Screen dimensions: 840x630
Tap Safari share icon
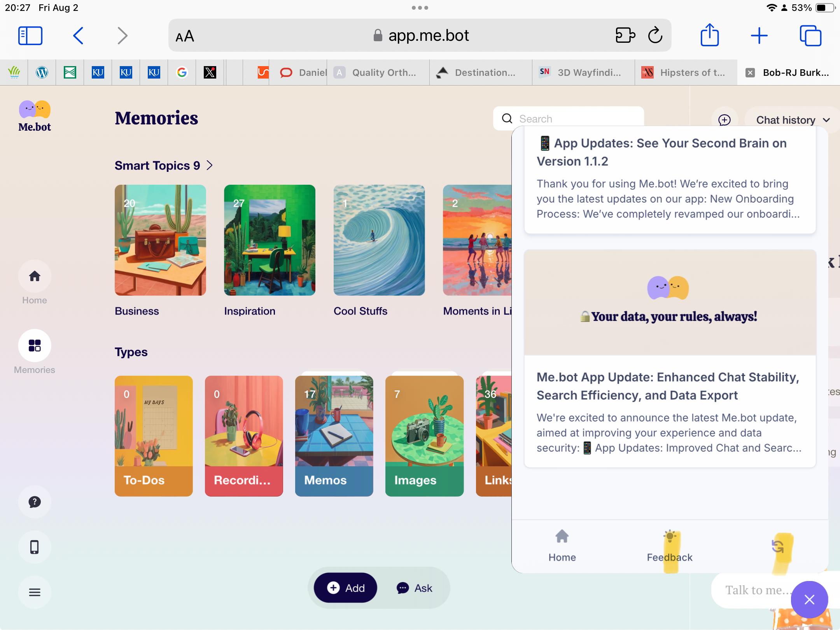tap(709, 36)
